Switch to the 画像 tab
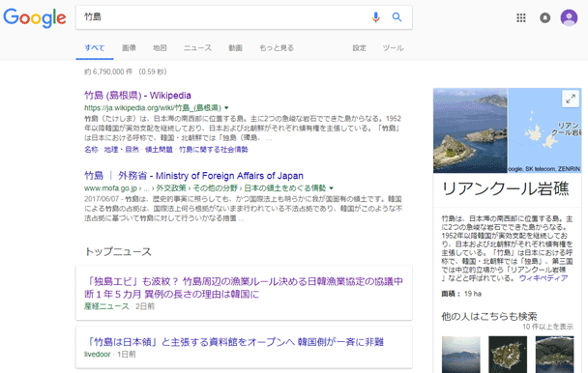 129,48
